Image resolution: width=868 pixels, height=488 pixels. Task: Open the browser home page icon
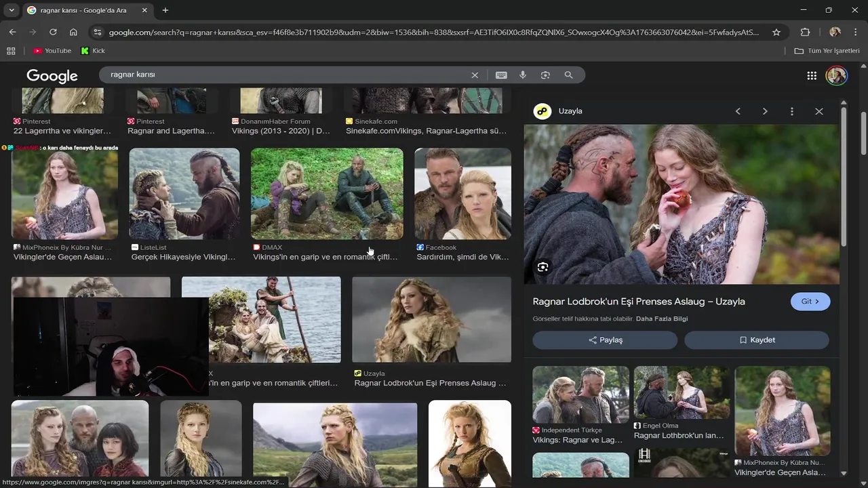tap(73, 32)
